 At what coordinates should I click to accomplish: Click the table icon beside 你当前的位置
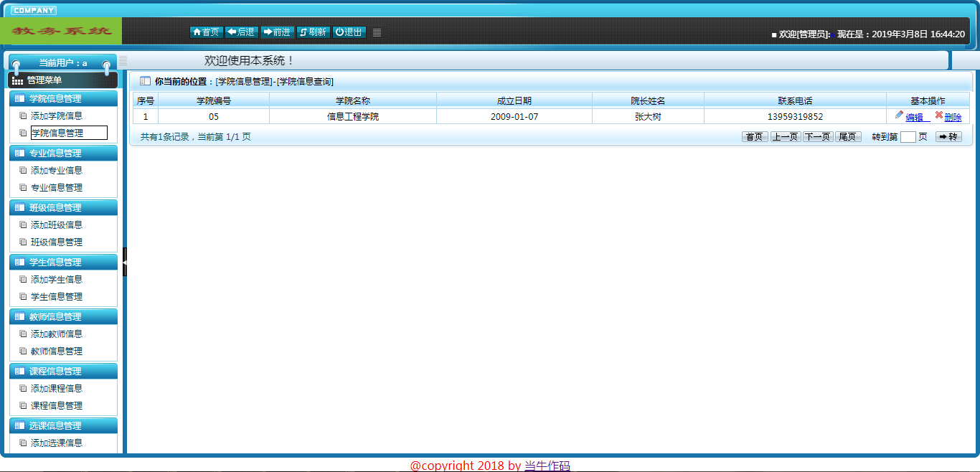[x=145, y=81]
